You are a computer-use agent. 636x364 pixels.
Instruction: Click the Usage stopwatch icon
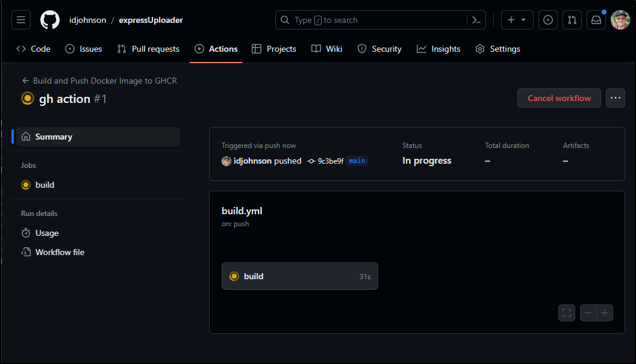(x=25, y=233)
